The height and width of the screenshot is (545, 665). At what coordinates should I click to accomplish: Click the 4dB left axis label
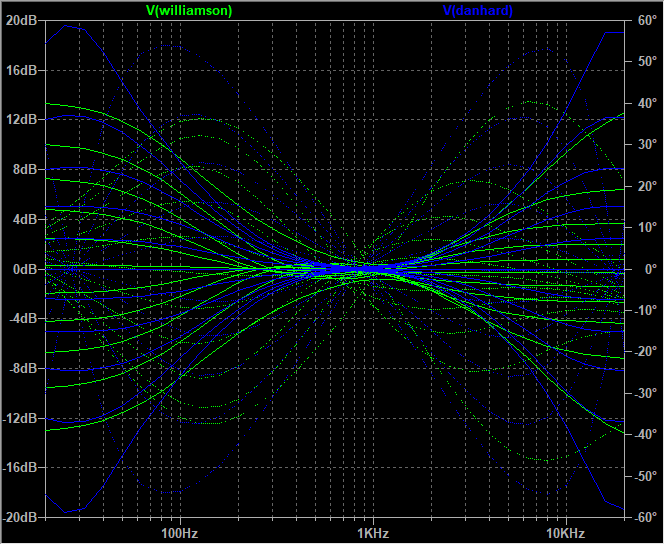point(25,219)
